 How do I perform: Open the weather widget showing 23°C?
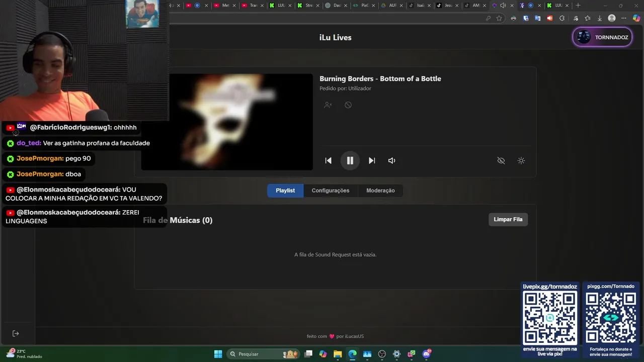(24, 354)
